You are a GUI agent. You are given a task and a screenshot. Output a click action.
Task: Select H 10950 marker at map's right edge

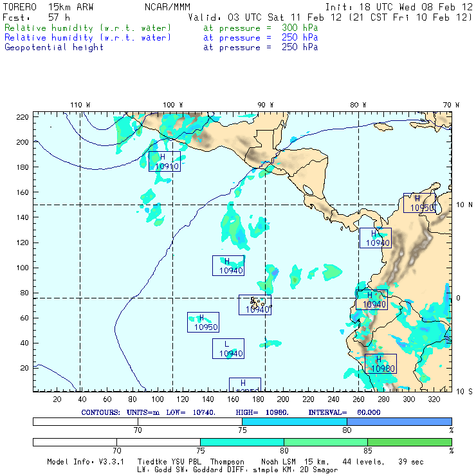419,203
